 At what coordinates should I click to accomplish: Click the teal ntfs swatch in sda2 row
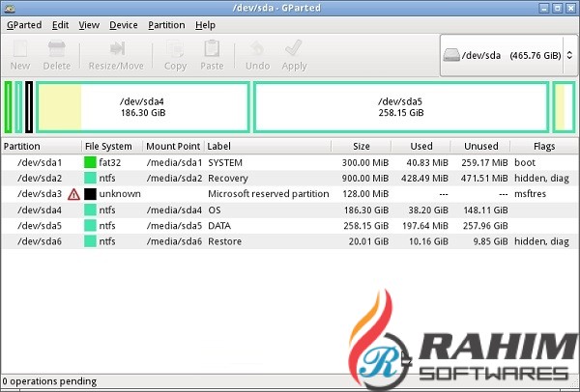90,178
